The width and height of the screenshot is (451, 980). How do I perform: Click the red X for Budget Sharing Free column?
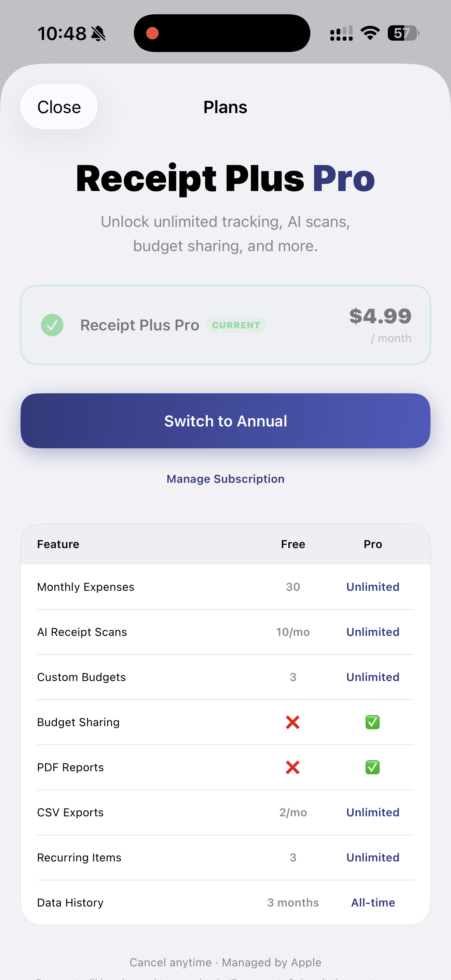coord(293,722)
